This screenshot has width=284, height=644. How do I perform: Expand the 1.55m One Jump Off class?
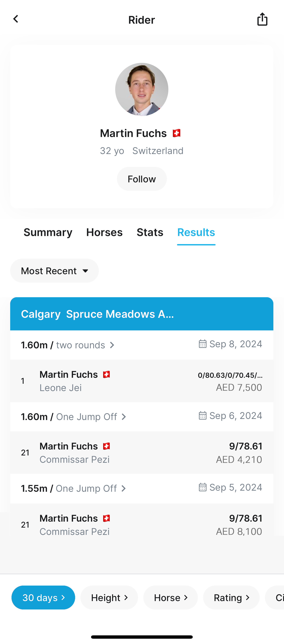click(74, 488)
